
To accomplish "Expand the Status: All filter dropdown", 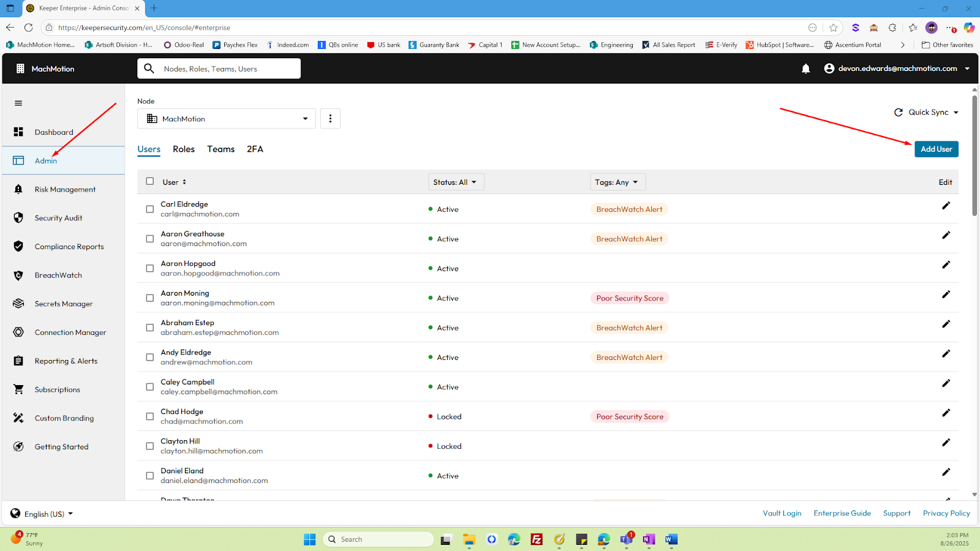I will pos(456,182).
